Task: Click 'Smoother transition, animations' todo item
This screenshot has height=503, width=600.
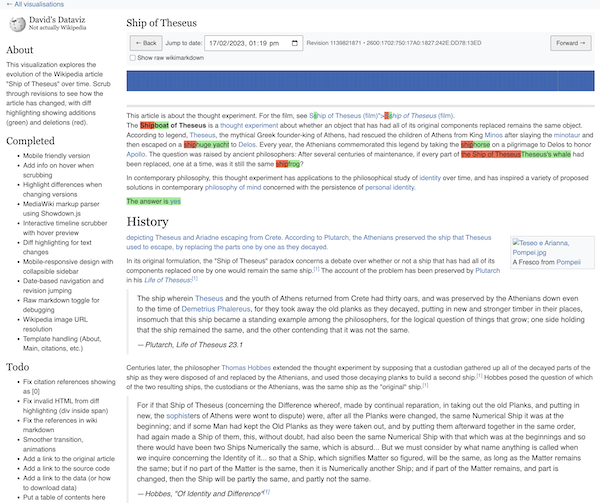Action: (53, 444)
